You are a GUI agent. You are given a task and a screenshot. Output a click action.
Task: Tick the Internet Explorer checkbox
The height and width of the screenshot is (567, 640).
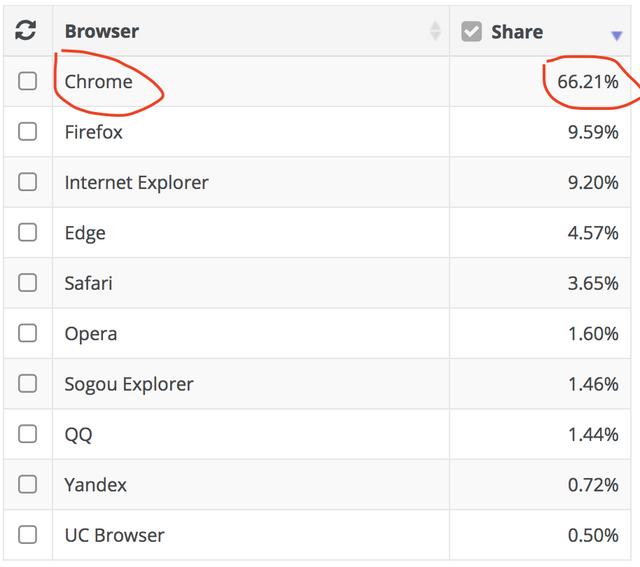(x=28, y=182)
